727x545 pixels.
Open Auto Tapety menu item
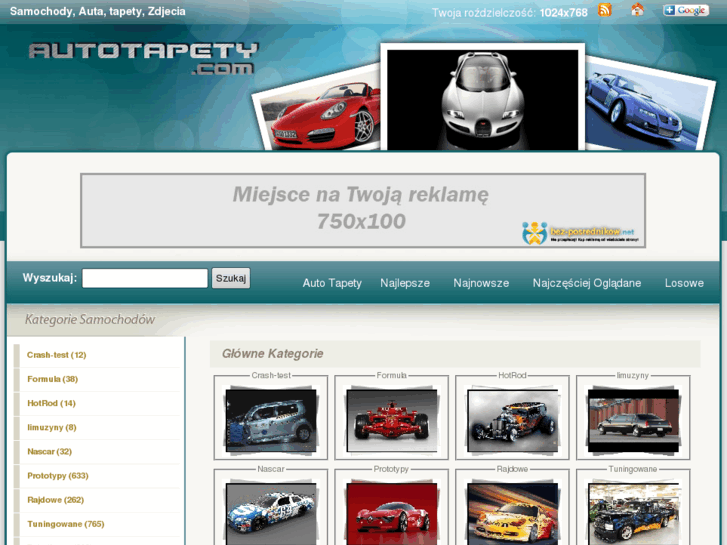(332, 283)
